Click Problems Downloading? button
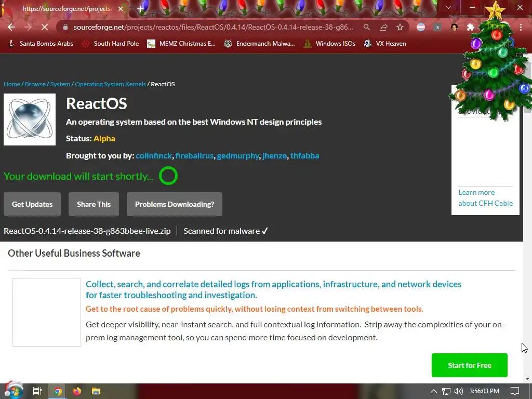This screenshot has width=532, height=399. tap(175, 204)
